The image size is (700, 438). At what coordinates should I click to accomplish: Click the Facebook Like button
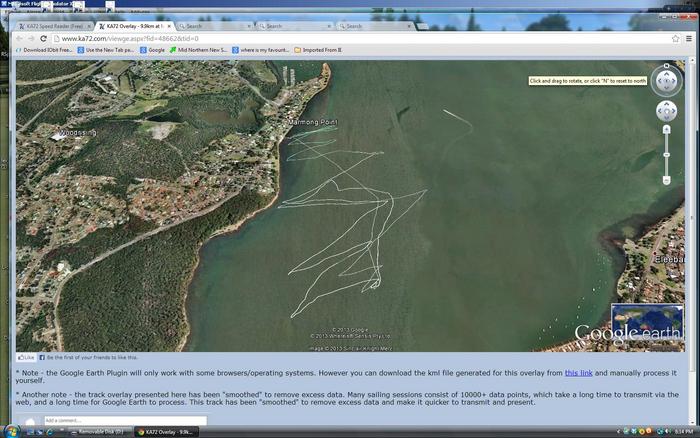tap(26, 357)
